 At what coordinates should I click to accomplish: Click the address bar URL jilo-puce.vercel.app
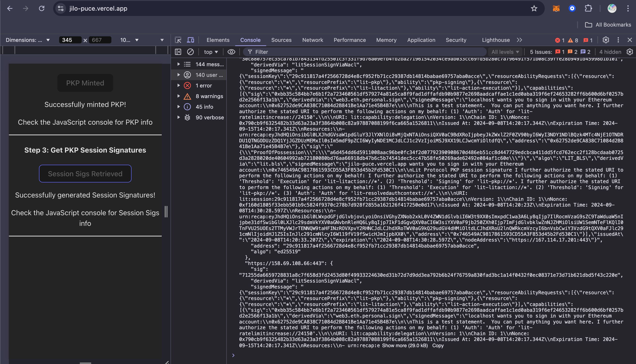click(98, 8)
